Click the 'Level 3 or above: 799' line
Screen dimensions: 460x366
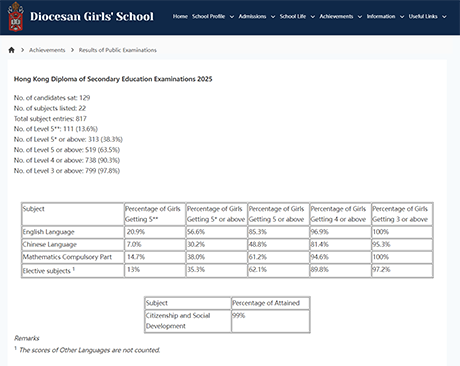coord(67,171)
